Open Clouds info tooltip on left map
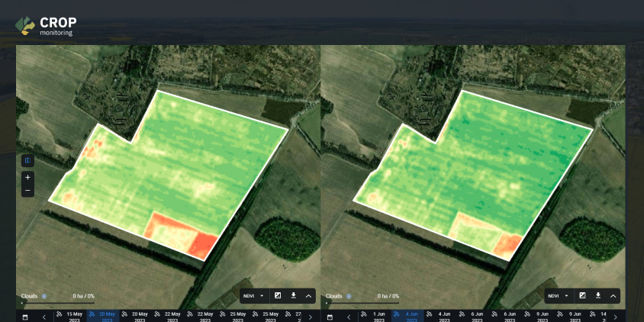This screenshot has width=644, height=322. click(x=44, y=296)
